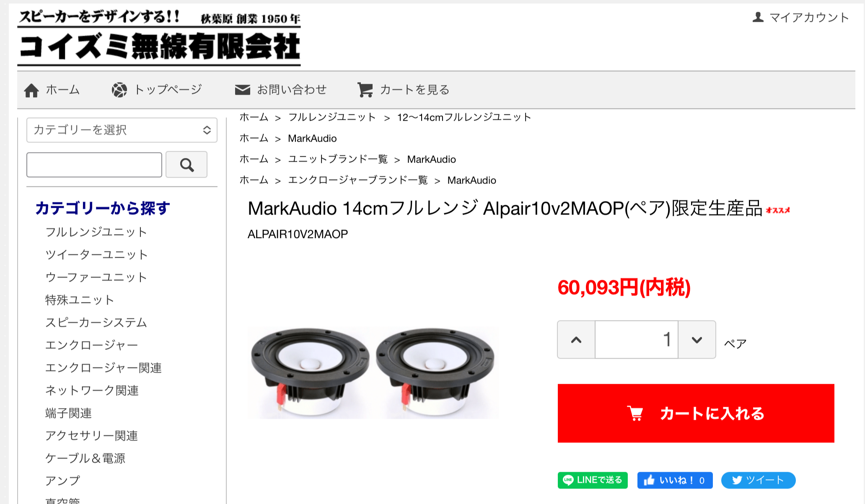Click the search text input field
The image size is (865, 504).
(94, 165)
